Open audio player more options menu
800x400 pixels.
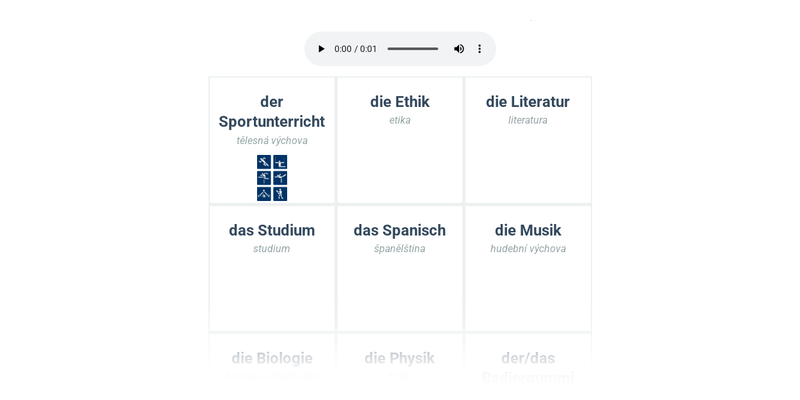tap(480, 49)
